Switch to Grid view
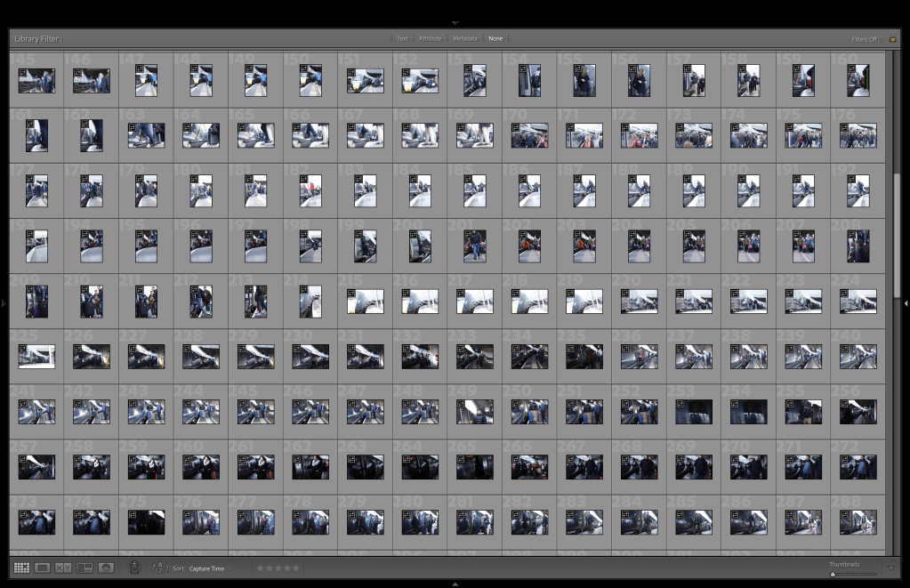 [21, 568]
